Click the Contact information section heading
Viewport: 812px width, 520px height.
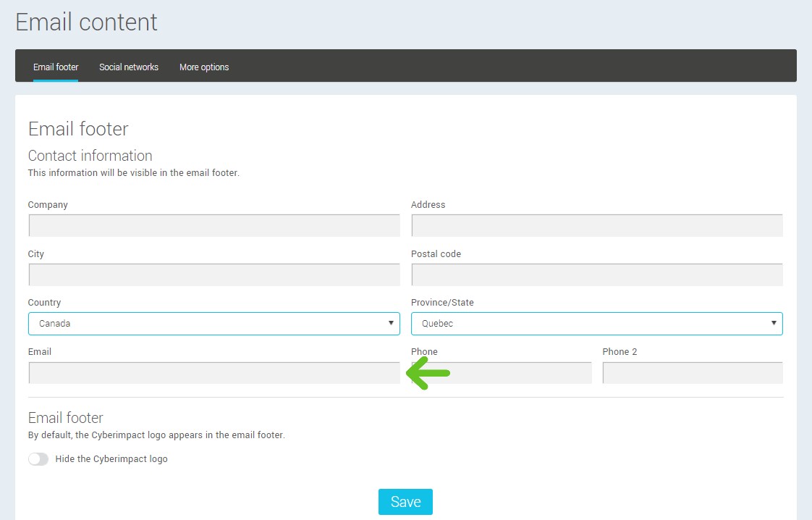pyautogui.click(x=90, y=156)
